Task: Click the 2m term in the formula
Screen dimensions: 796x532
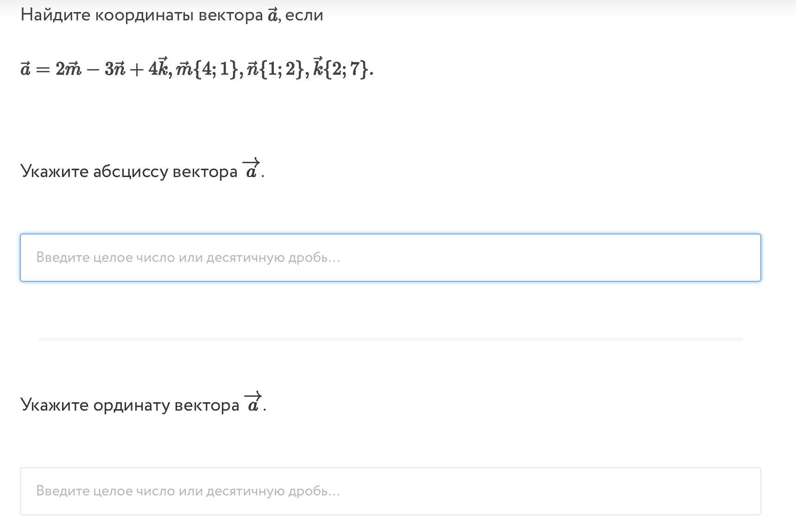Action: (x=69, y=69)
